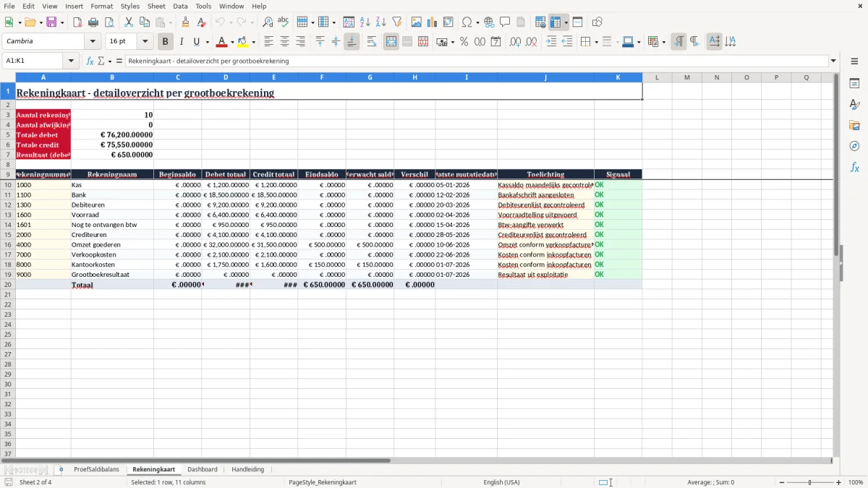This screenshot has height=488, width=868.
Task: Align the cell content to the bottom
Action: [352, 42]
